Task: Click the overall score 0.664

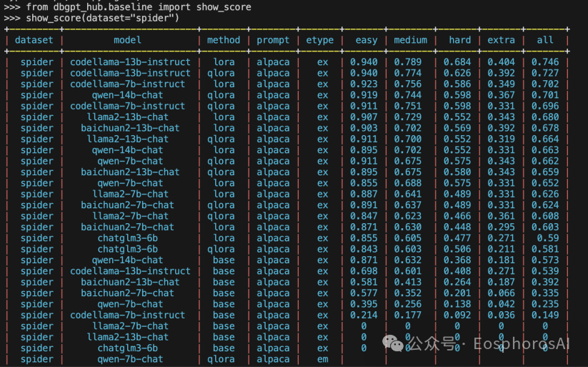Action: click(545, 139)
